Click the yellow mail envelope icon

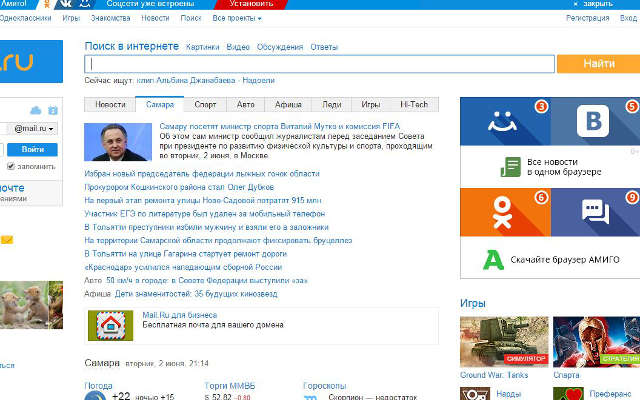click(x=7, y=240)
